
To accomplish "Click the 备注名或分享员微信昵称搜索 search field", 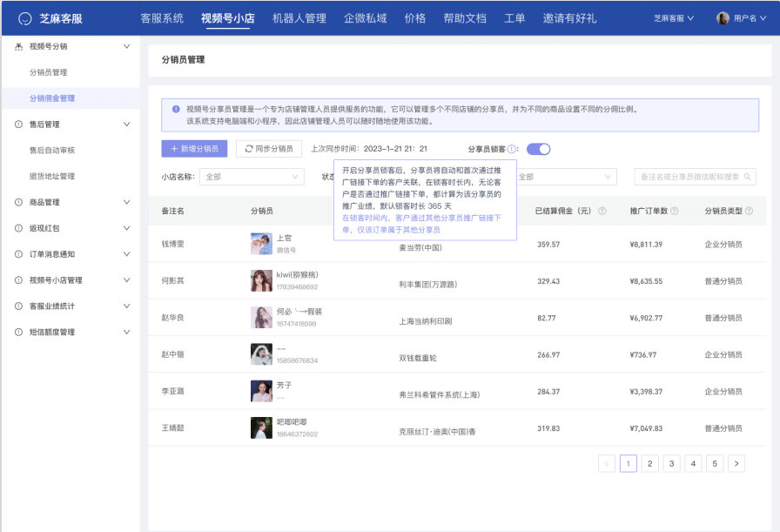I will click(695, 177).
